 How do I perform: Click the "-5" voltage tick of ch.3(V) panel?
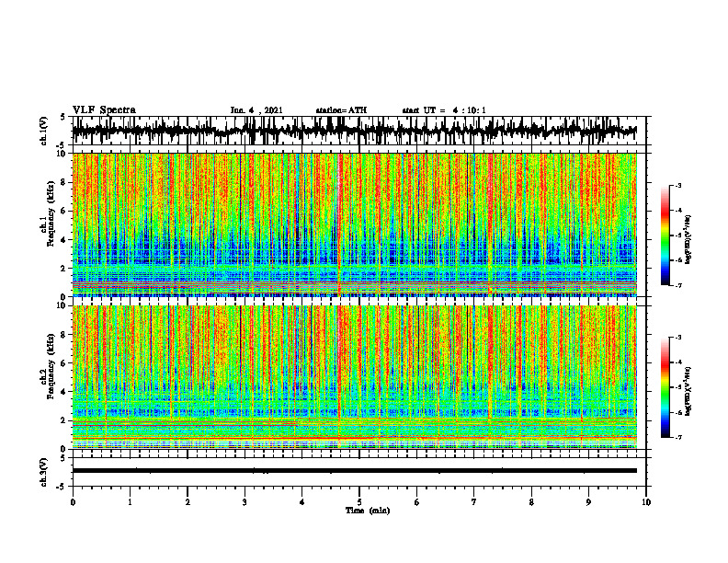61,487
